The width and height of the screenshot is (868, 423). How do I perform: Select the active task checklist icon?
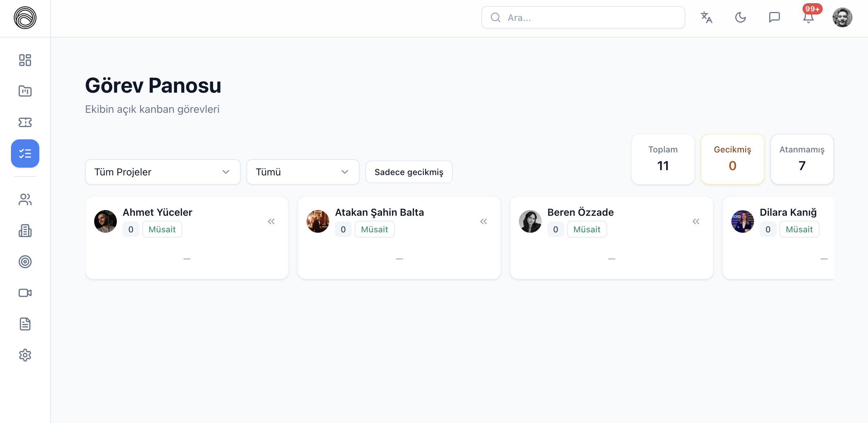click(25, 153)
